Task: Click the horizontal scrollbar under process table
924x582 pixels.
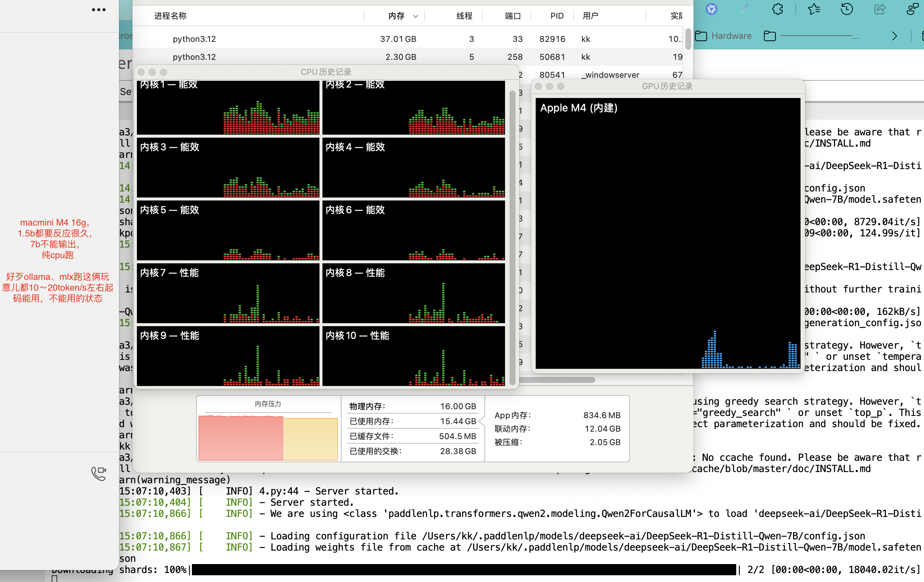Action: (556, 380)
